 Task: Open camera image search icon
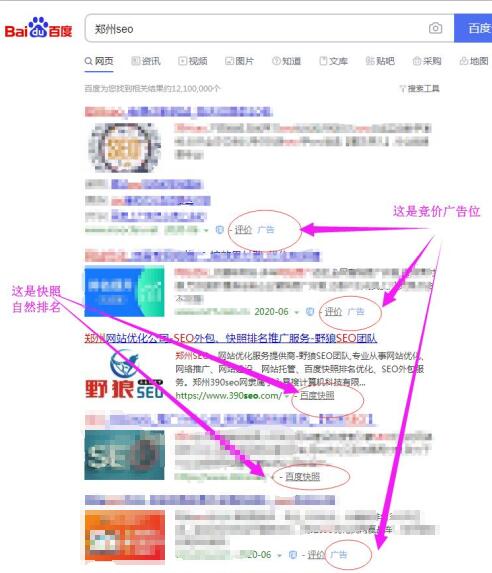pyautogui.click(x=435, y=28)
